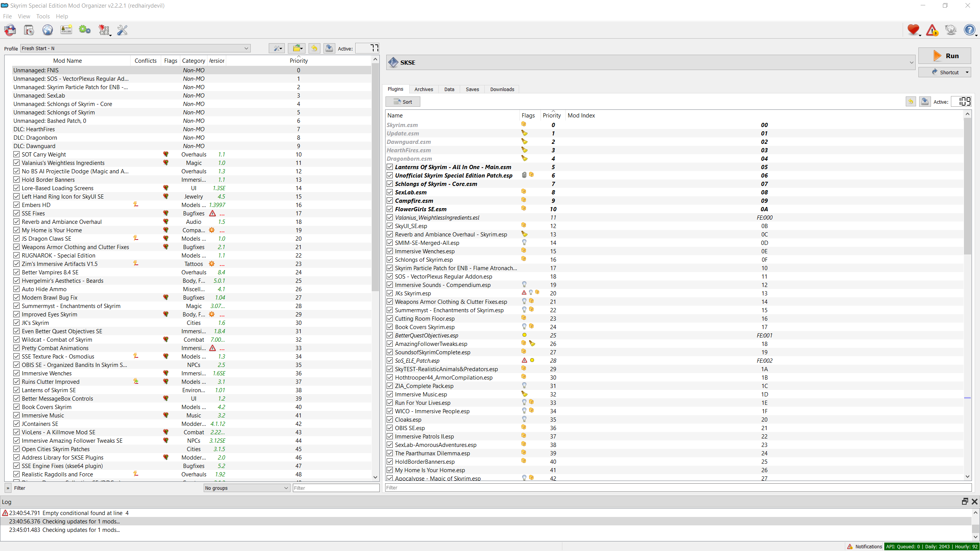The width and height of the screenshot is (980, 551).
Task: Click the warning notifications triangle icon
Action: coord(932,30)
